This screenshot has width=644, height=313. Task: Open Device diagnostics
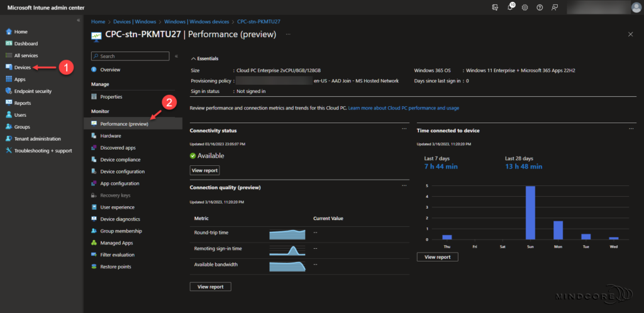tap(120, 219)
